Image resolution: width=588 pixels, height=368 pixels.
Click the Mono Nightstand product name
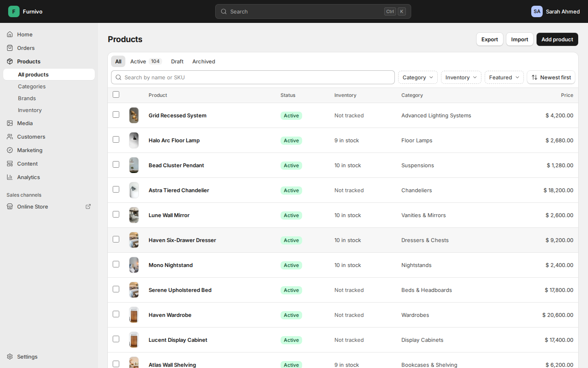click(x=171, y=265)
